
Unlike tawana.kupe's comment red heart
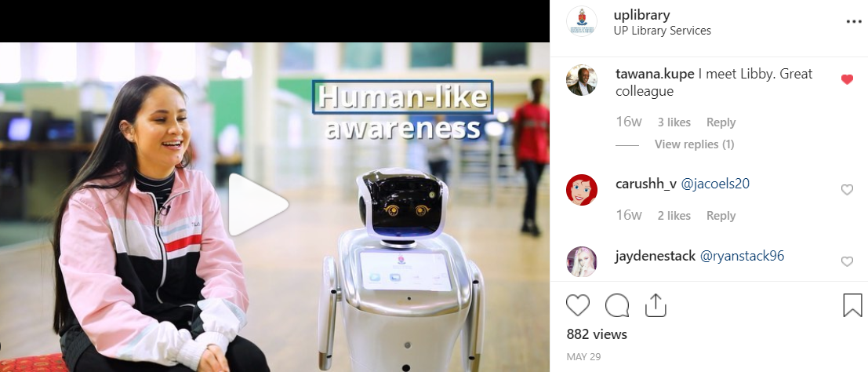click(x=847, y=80)
